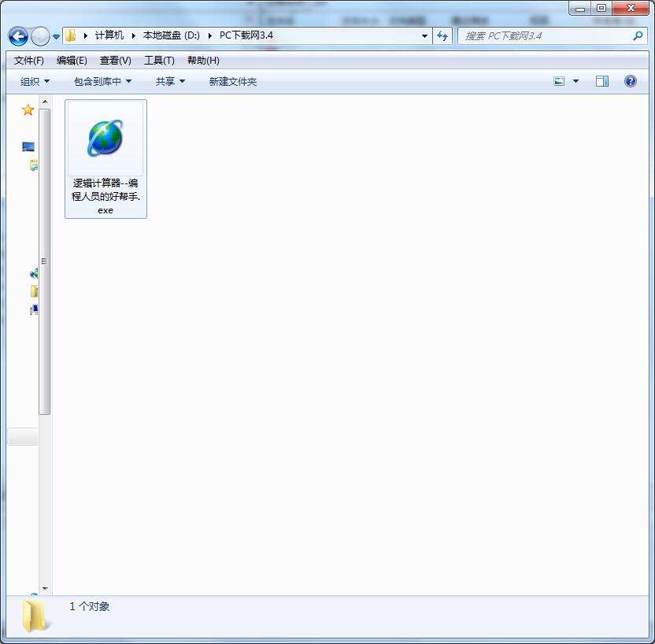Screen dimensions: 655x644
Task: Open the 包含到库中 dropdown
Action: point(103,81)
